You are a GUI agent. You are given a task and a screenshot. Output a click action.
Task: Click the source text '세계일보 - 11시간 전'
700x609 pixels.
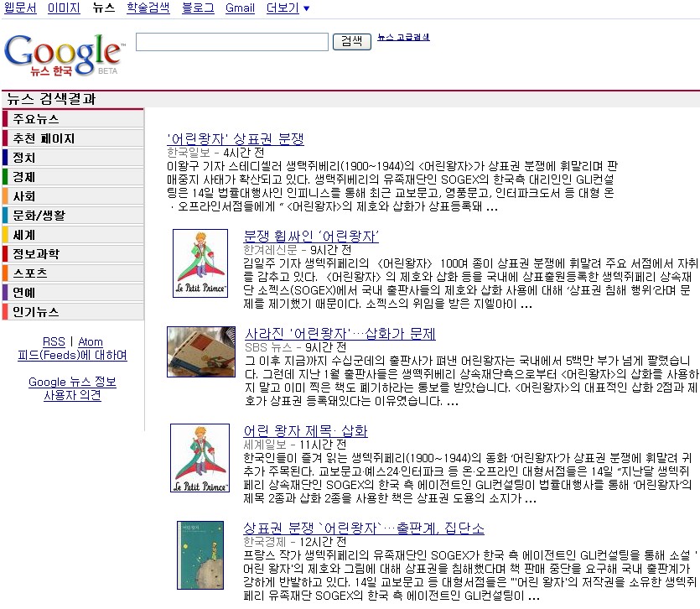click(294, 445)
